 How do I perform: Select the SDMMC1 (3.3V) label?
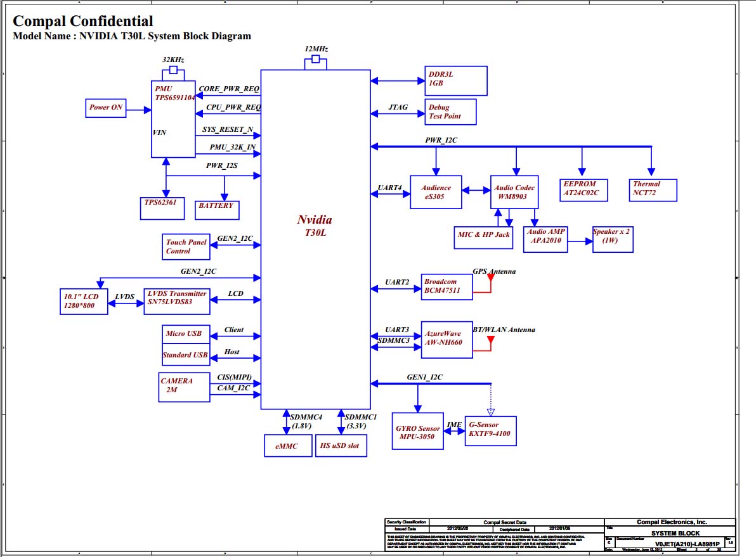point(360,421)
